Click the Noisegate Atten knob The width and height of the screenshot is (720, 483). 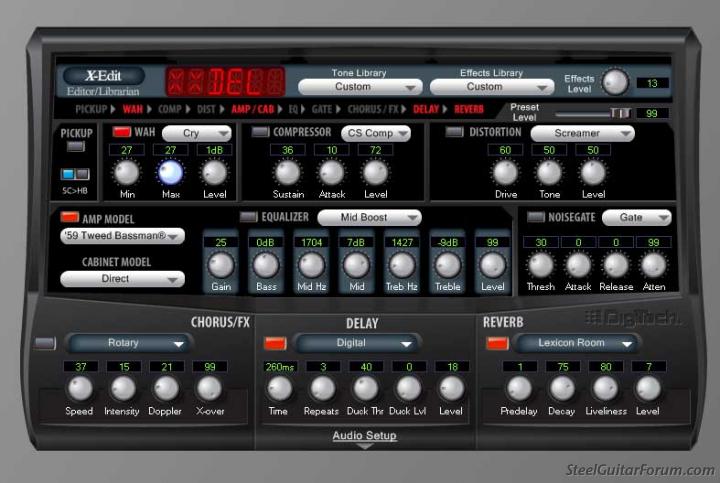click(653, 265)
